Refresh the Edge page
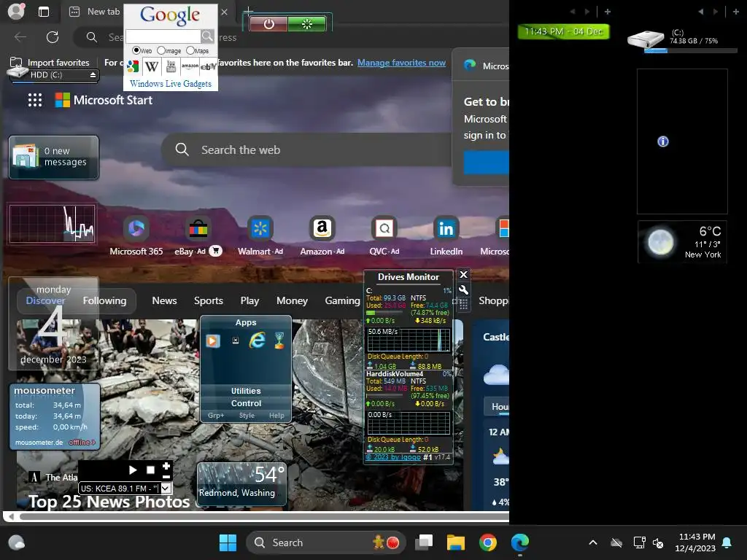747x560 pixels. (53, 37)
